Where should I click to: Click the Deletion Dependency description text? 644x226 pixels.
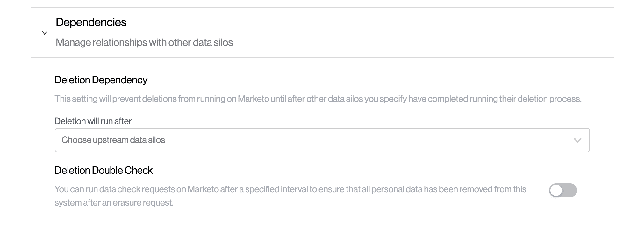coord(318,99)
